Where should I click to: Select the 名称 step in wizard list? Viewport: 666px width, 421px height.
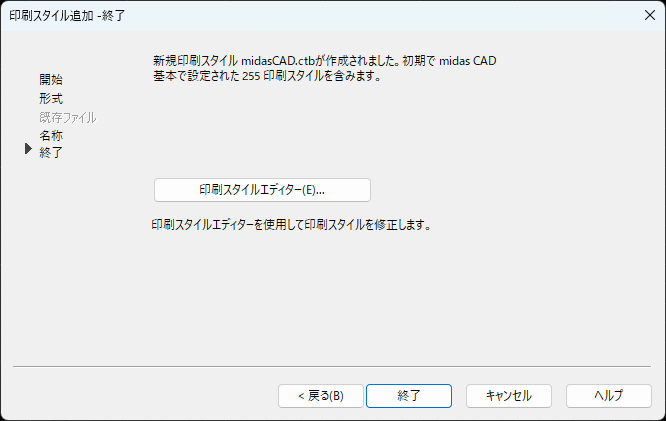[51, 136]
